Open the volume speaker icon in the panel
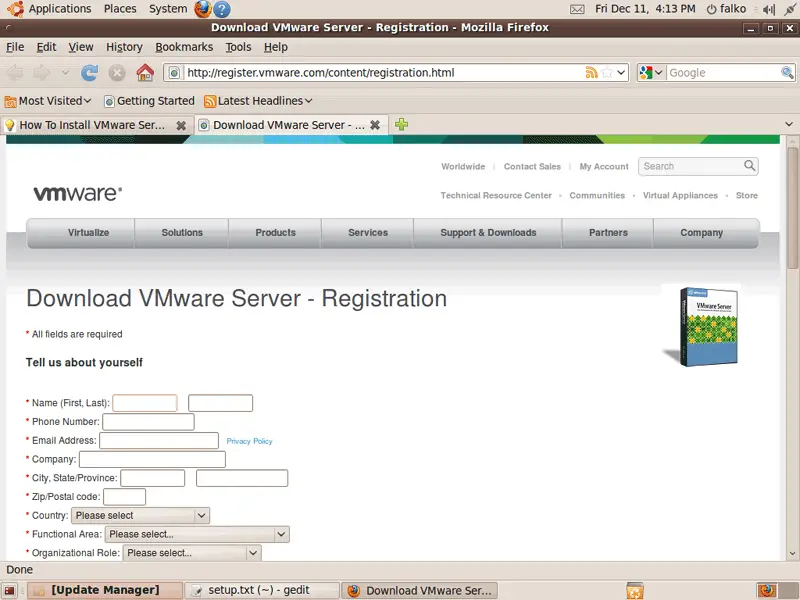The height and width of the screenshot is (600, 800). tap(768, 9)
